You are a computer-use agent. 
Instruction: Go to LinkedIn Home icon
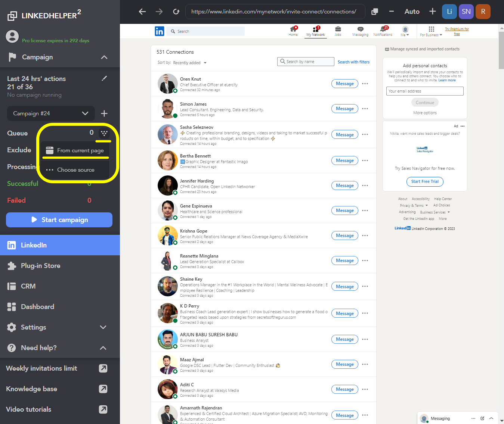pos(293,31)
